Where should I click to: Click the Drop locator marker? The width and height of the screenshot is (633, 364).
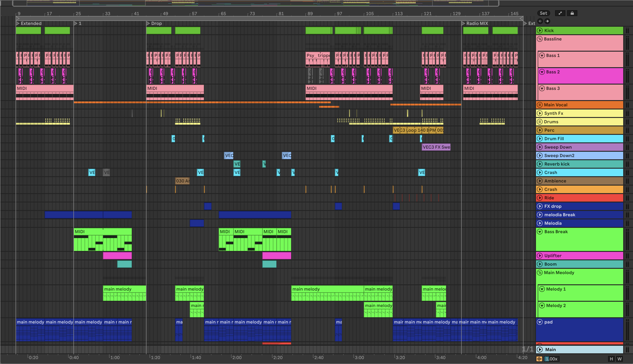click(x=148, y=23)
